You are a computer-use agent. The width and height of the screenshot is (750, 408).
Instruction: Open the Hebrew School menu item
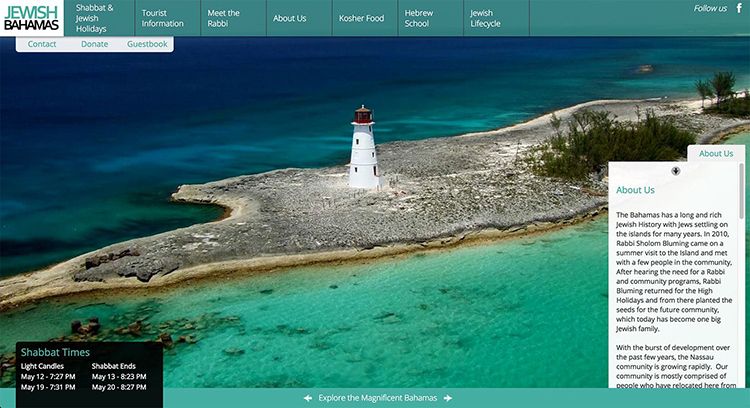coord(430,18)
